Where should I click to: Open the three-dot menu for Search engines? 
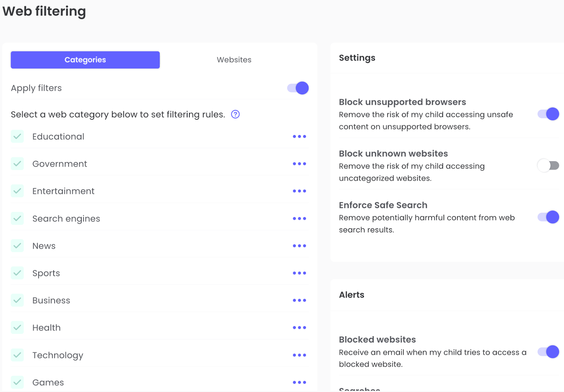299,219
